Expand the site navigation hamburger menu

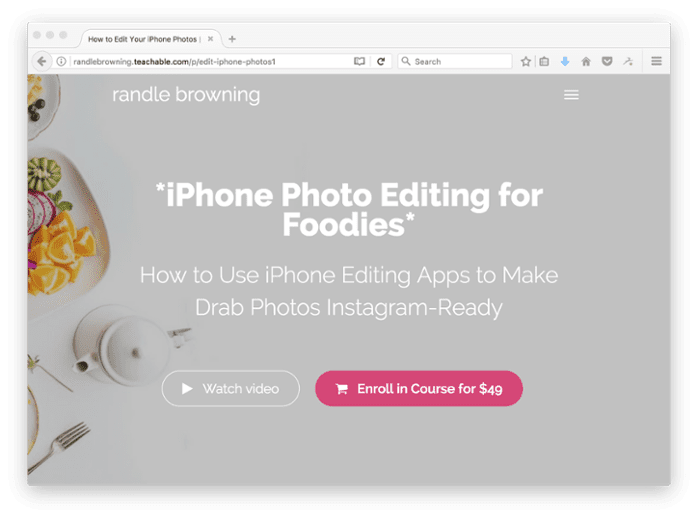pyautogui.click(x=571, y=95)
